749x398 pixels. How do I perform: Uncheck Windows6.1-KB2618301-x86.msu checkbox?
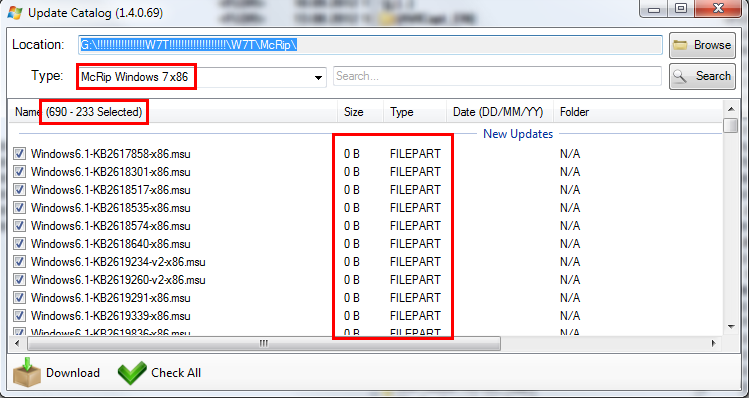(19, 172)
